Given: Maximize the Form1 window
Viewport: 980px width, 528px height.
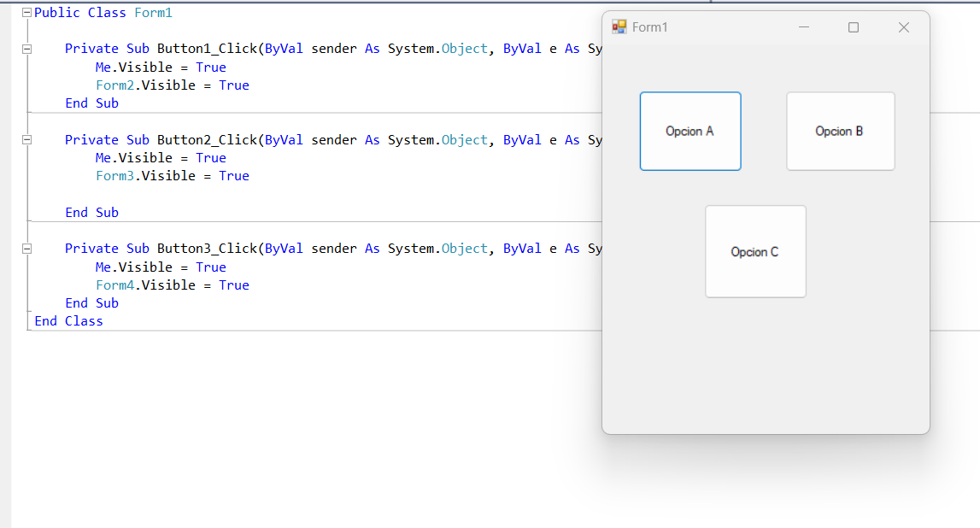Looking at the screenshot, I should click(x=854, y=26).
